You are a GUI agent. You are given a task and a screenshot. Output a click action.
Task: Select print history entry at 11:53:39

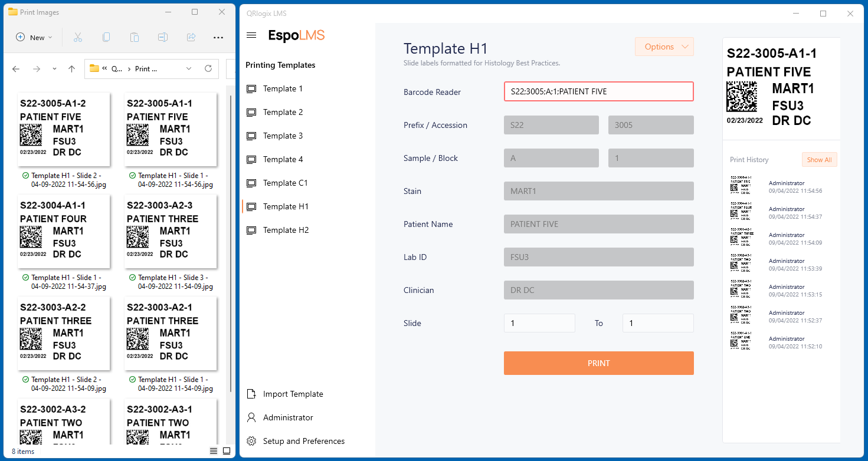click(782, 264)
